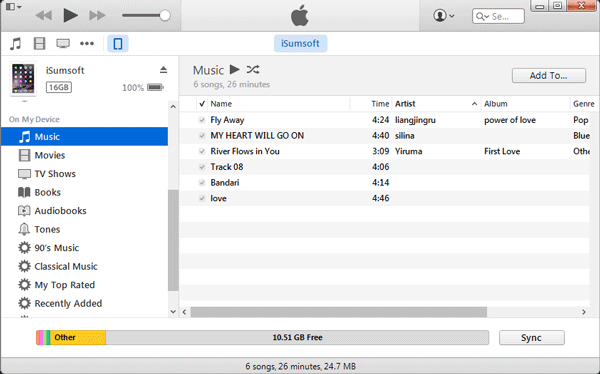
Task: Select the Track 08 song
Action: [x=227, y=167]
